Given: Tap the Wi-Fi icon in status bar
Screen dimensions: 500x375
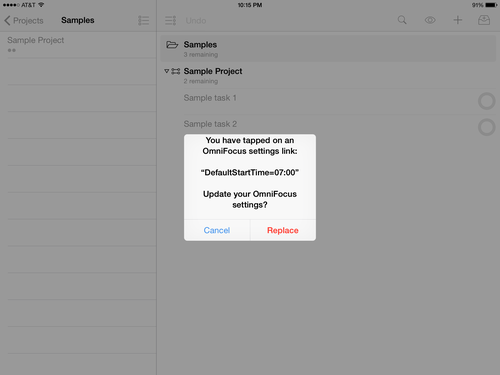Looking at the screenshot, I should [x=41, y=5].
